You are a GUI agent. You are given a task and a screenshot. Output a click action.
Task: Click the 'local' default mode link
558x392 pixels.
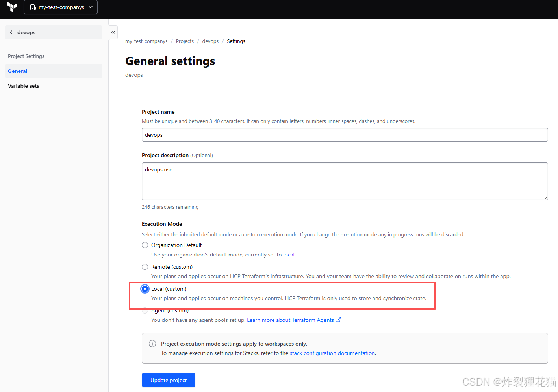[x=289, y=255]
